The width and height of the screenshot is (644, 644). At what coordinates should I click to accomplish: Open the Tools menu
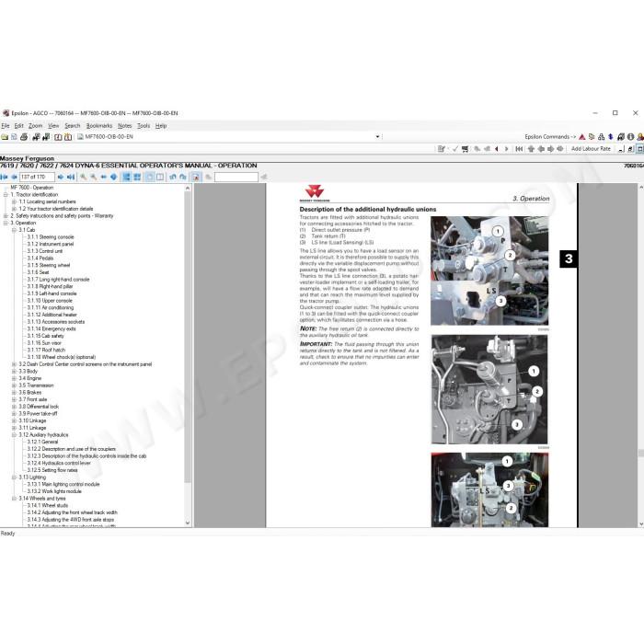pyautogui.click(x=144, y=126)
